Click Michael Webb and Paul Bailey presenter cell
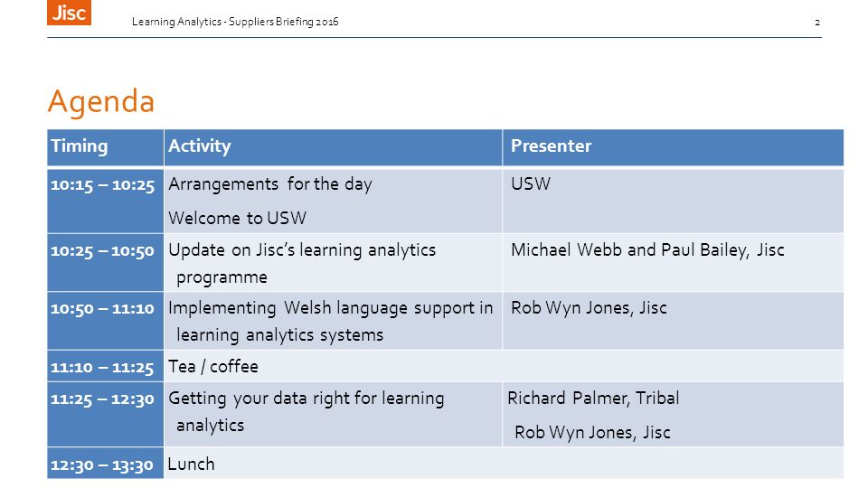868x488 pixels. [x=673, y=262]
